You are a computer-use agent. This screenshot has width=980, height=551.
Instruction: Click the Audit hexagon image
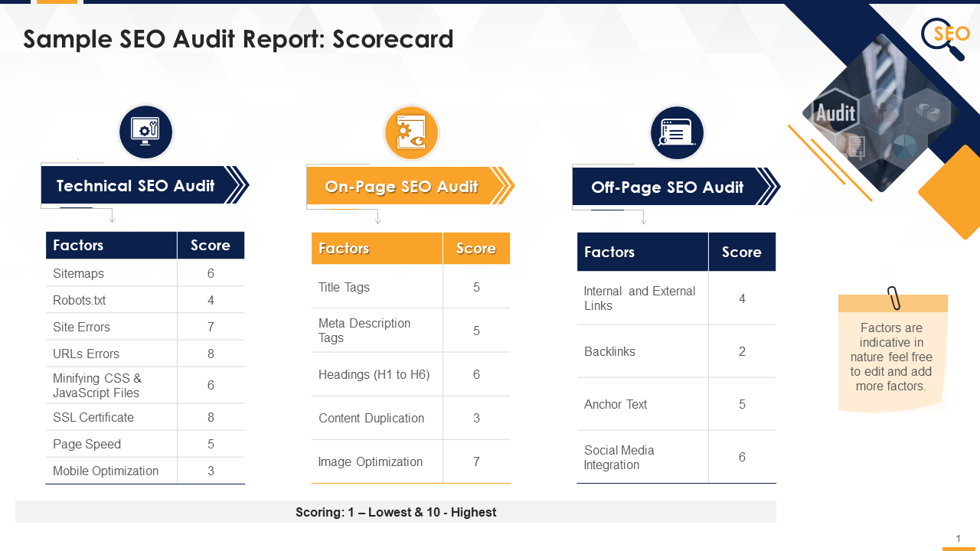point(835,113)
